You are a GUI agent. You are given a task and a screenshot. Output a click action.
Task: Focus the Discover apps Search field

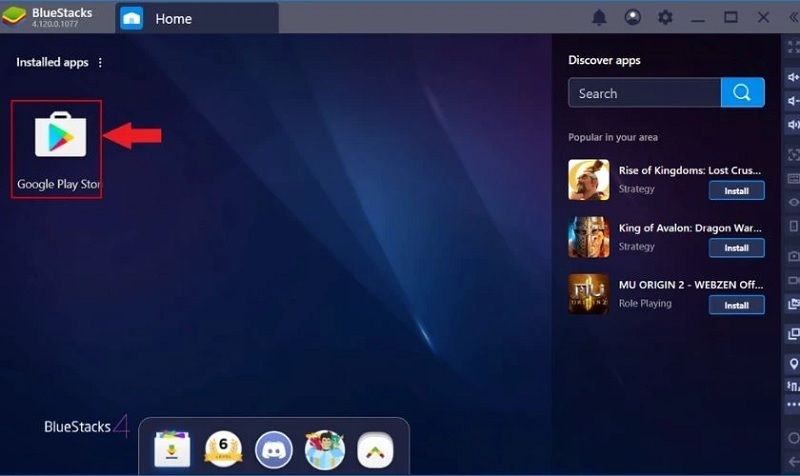(x=644, y=93)
